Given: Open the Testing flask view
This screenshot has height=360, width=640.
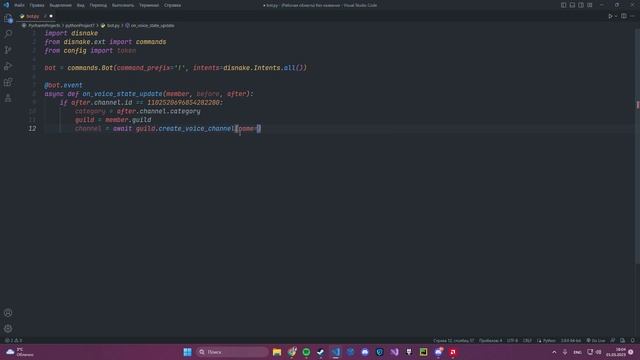Looking at the screenshot, I should pos(8,98).
